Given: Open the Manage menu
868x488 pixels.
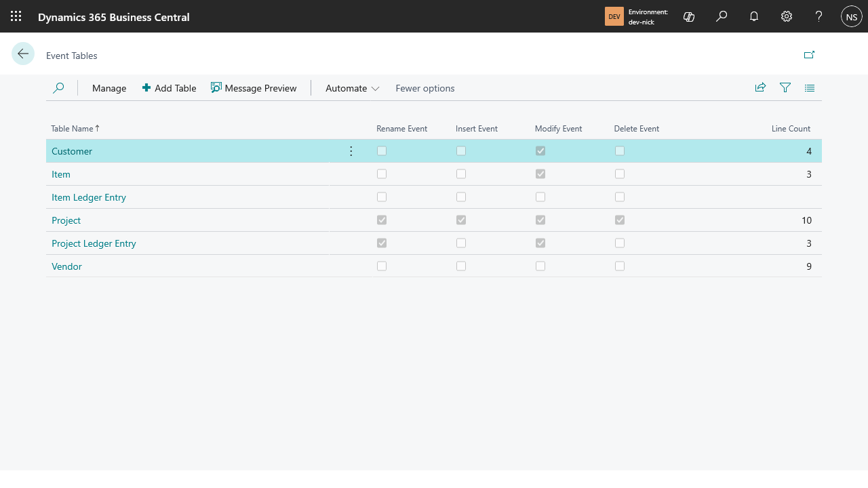Looking at the screenshot, I should [109, 88].
